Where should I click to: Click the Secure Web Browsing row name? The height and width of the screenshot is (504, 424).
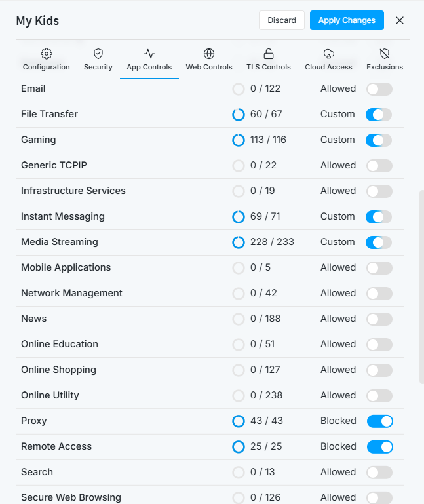(x=71, y=497)
